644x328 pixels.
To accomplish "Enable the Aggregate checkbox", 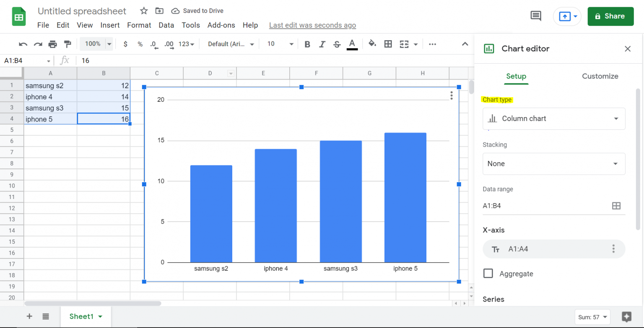I will pos(488,273).
